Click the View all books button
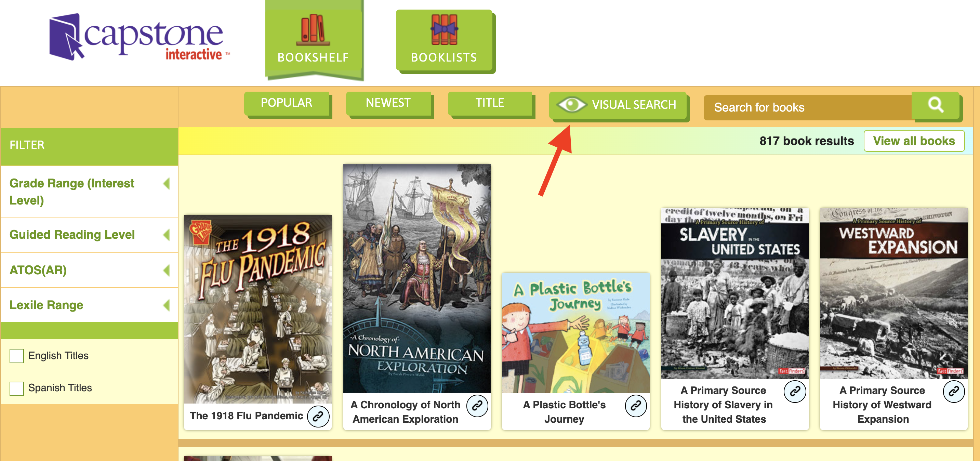 click(914, 141)
